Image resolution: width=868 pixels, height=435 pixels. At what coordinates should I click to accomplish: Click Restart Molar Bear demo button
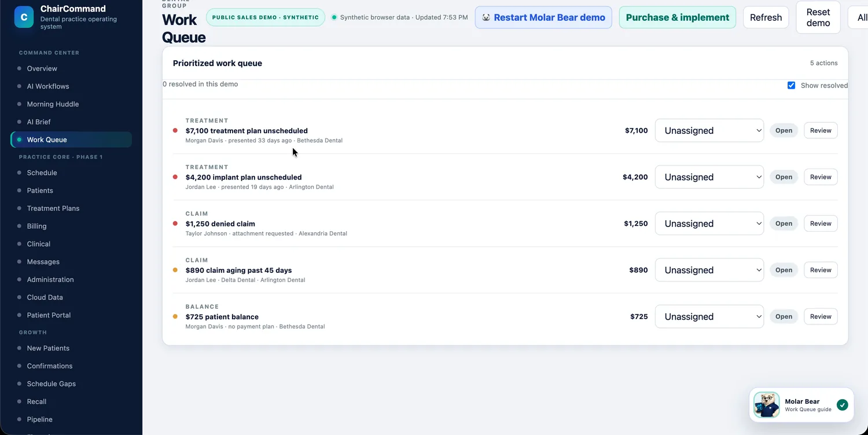click(x=543, y=17)
